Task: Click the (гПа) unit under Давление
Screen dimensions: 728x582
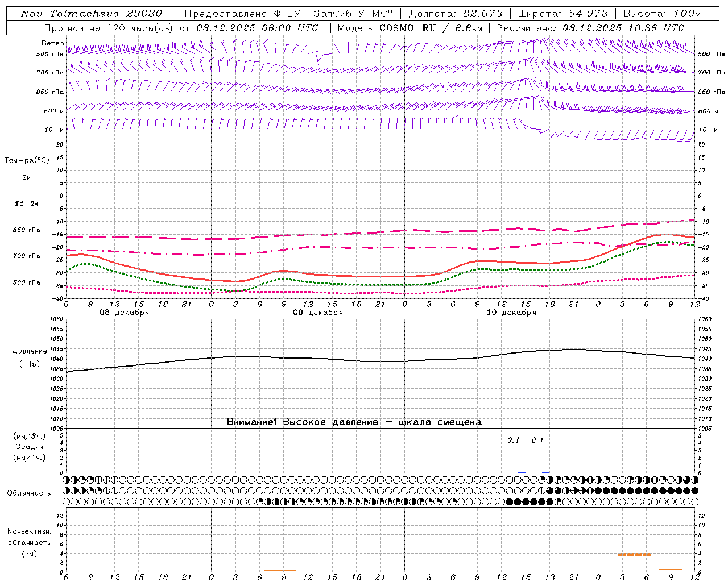Action: (x=30, y=364)
